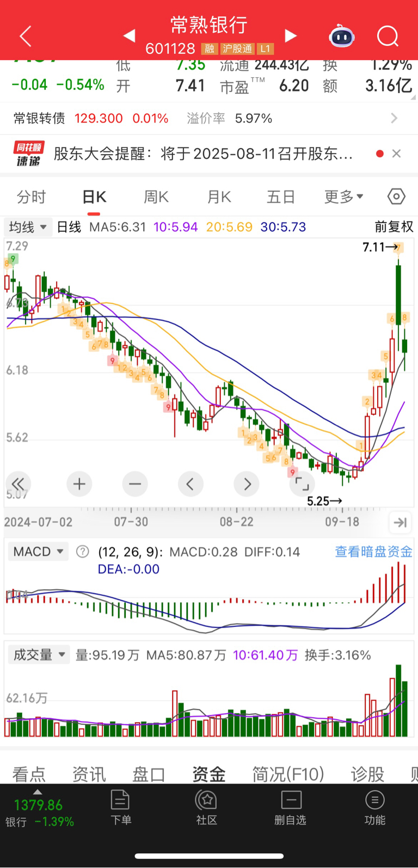Screen dimensions: 418x868
Task: Open the 更多 period dropdown
Action: 344,197
